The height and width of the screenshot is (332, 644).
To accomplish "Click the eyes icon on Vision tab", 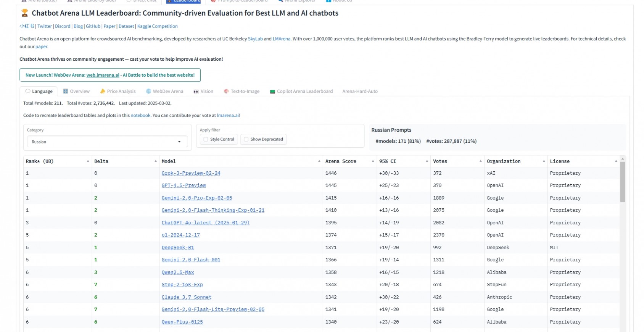I will 196,92.
